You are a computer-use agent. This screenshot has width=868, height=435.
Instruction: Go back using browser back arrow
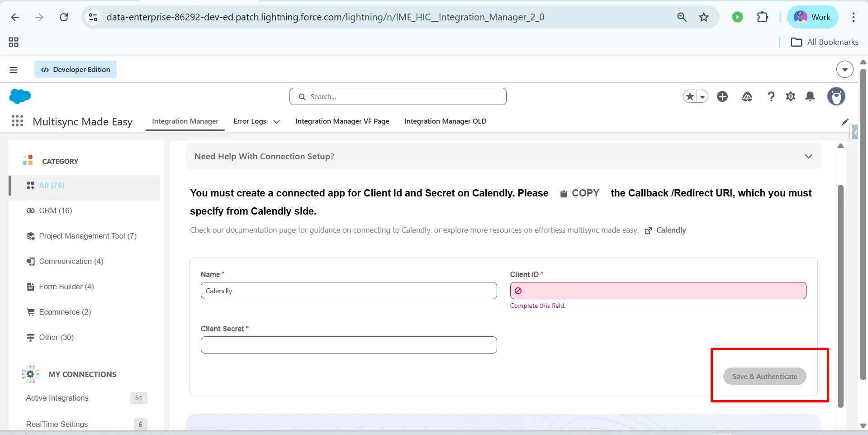(x=15, y=17)
